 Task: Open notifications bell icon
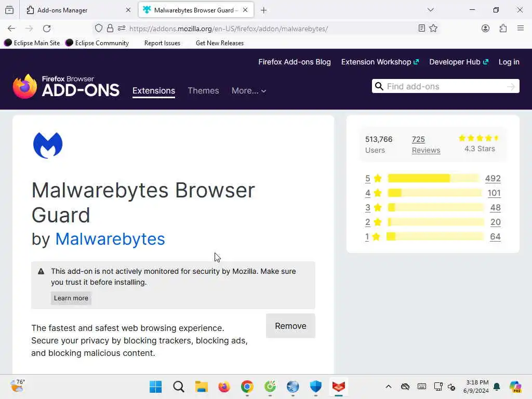[497, 387]
